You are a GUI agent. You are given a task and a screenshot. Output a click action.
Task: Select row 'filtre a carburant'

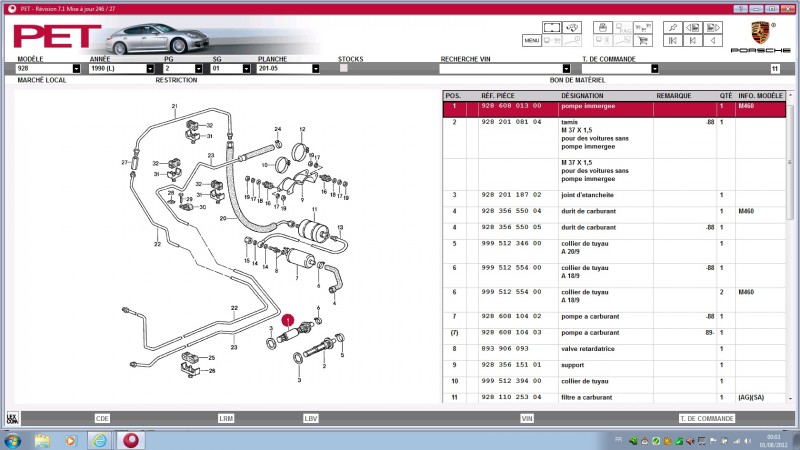[614, 397]
